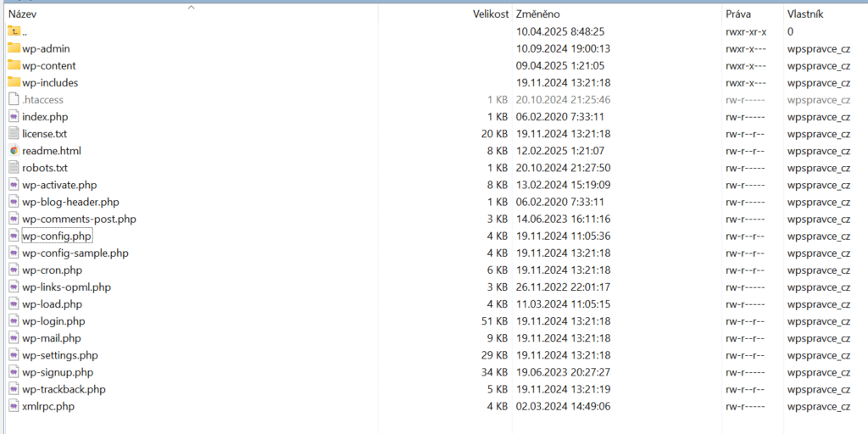
Task: Select the wp-mail.php file name
Action: tap(52, 339)
